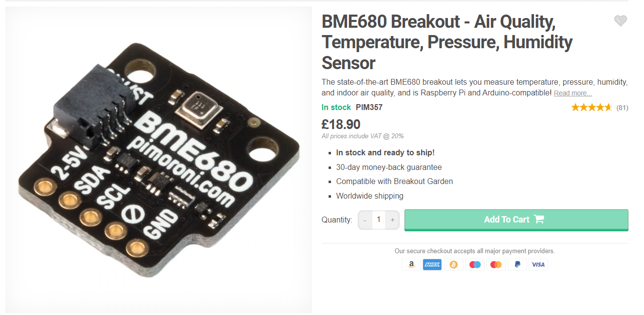Toggle the wishlist heart icon
The width and height of the screenshot is (644, 315).
click(620, 20)
